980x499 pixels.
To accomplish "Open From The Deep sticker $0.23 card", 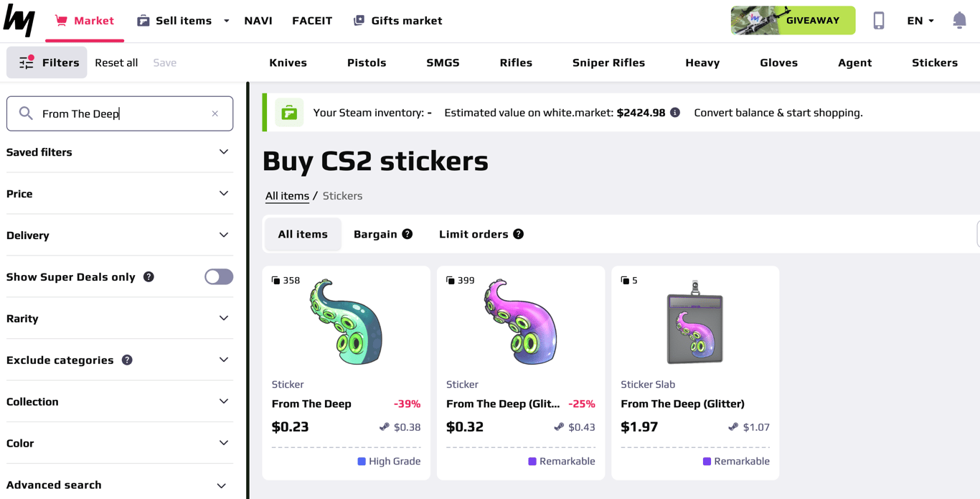I will click(347, 373).
